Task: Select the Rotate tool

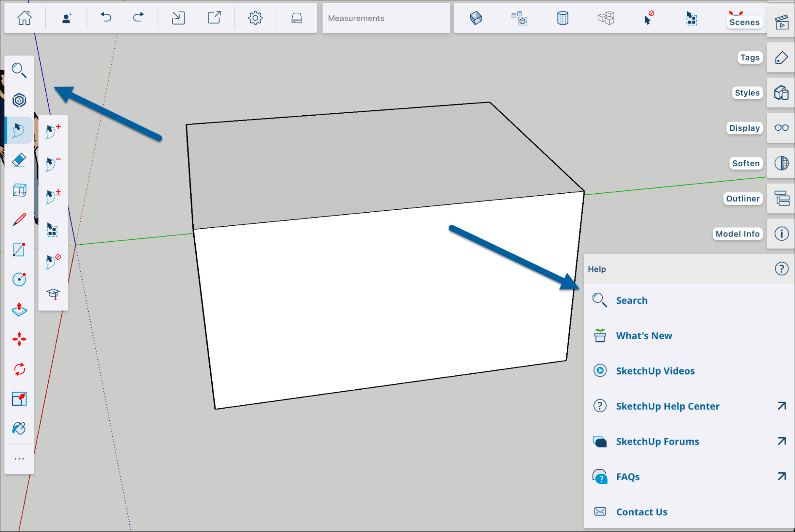Action: tap(19, 369)
